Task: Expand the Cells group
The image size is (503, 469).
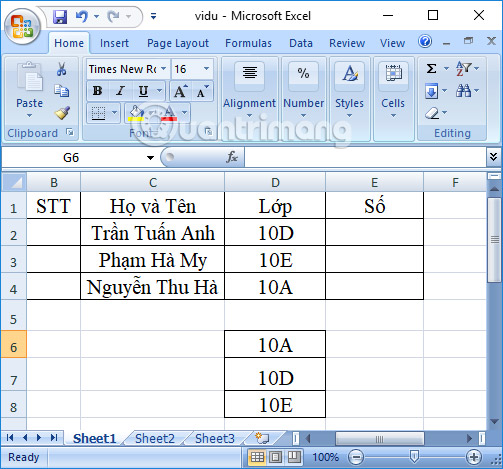Action: coord(393,116)
